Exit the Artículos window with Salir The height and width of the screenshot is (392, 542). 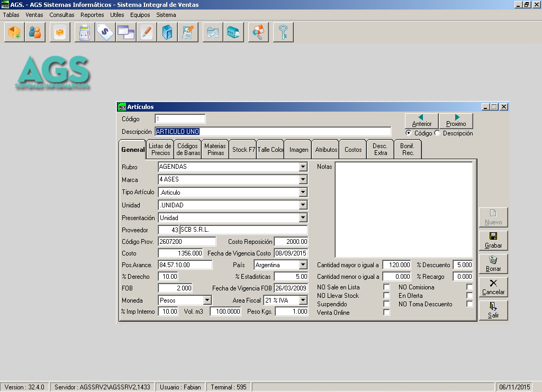493,310
